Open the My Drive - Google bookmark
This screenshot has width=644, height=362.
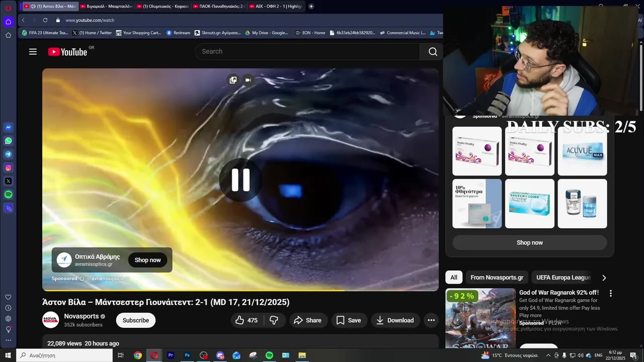click(x=267, y=33)
